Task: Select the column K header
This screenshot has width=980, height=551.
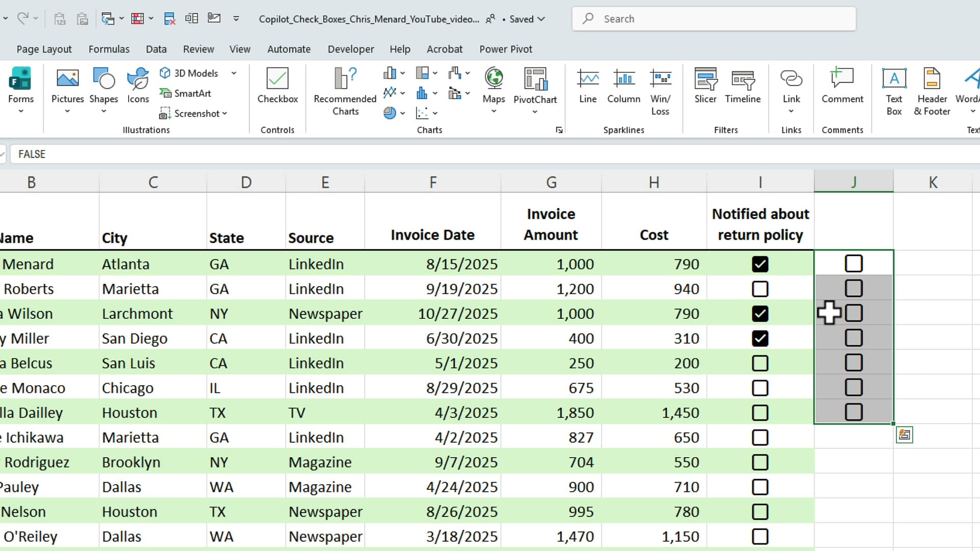Action: point(933,182)
